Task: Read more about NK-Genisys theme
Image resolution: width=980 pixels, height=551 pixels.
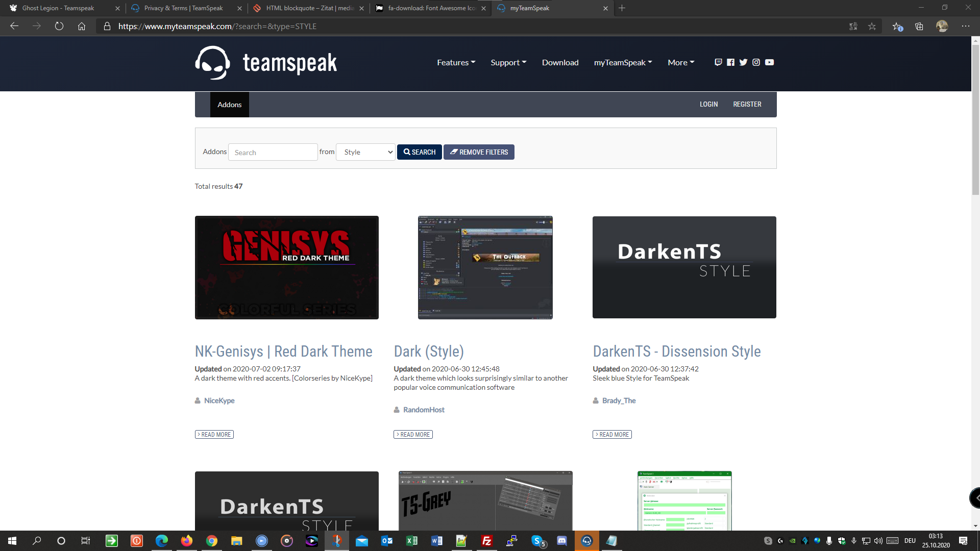Action: [214, 435]
